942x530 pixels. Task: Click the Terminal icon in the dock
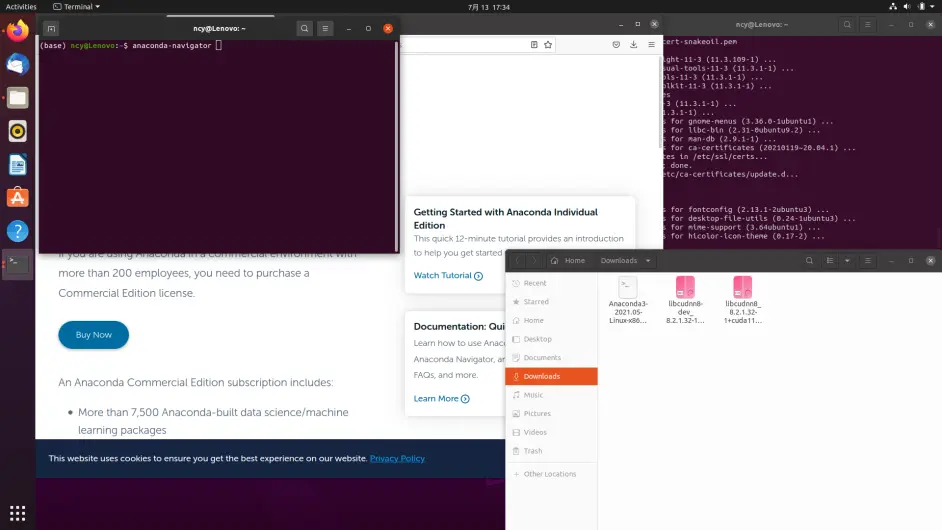tap(17, 264)
